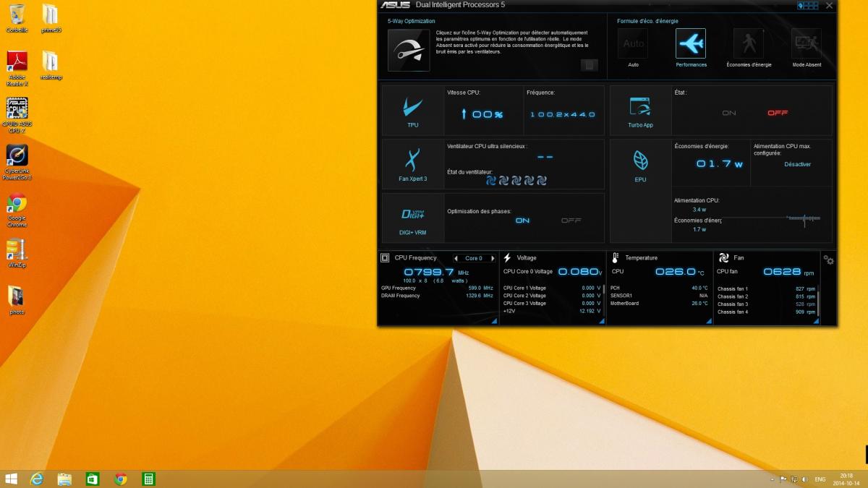Select the prime95 folder on desktop
Viewport: 868px width, 488px height.
click(x=51, y=19)
